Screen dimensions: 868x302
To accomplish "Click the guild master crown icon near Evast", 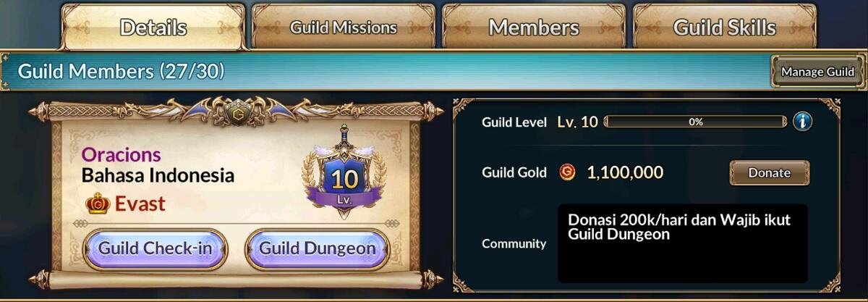I will (x=98, y=204).
